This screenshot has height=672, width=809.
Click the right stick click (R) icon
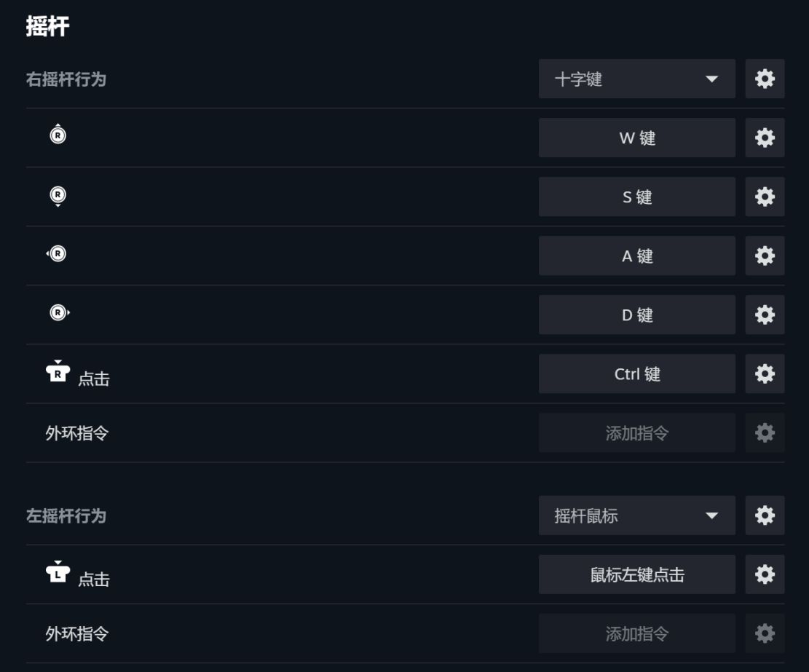coord(58,373)
